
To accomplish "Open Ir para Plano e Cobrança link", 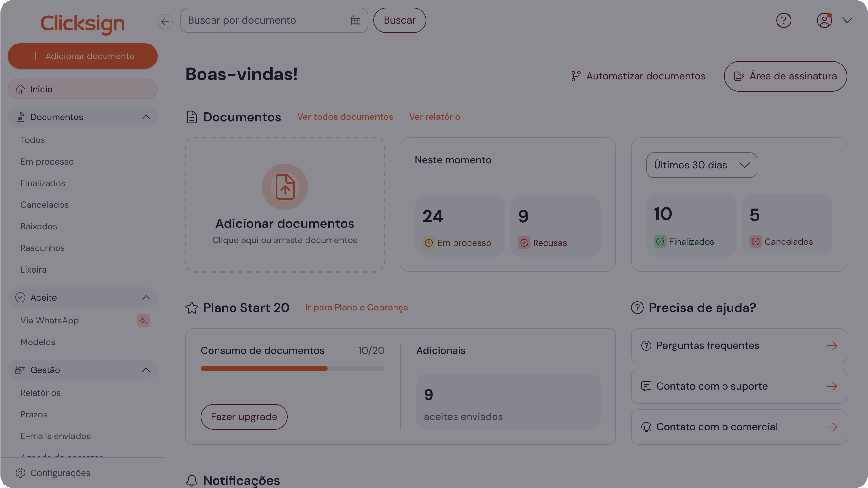I will pos(356,307).
